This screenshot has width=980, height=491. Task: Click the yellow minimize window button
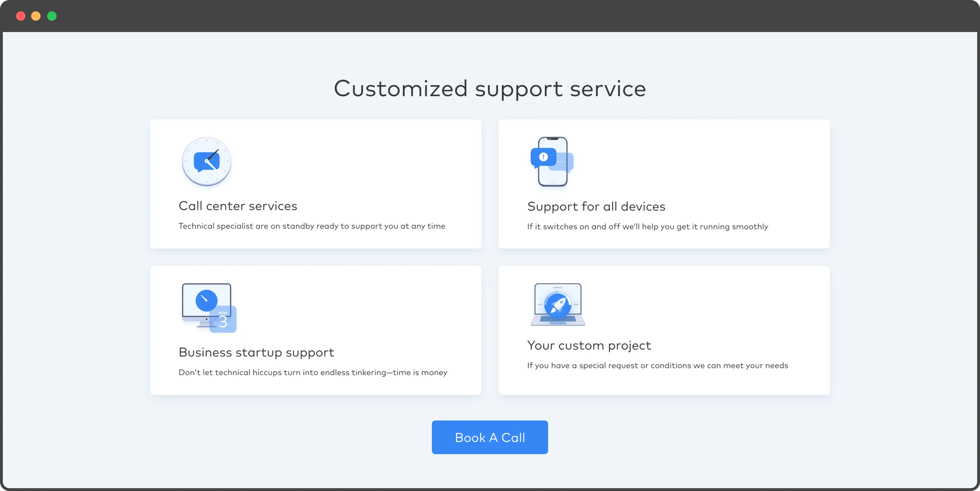click(x=36, y=16)
